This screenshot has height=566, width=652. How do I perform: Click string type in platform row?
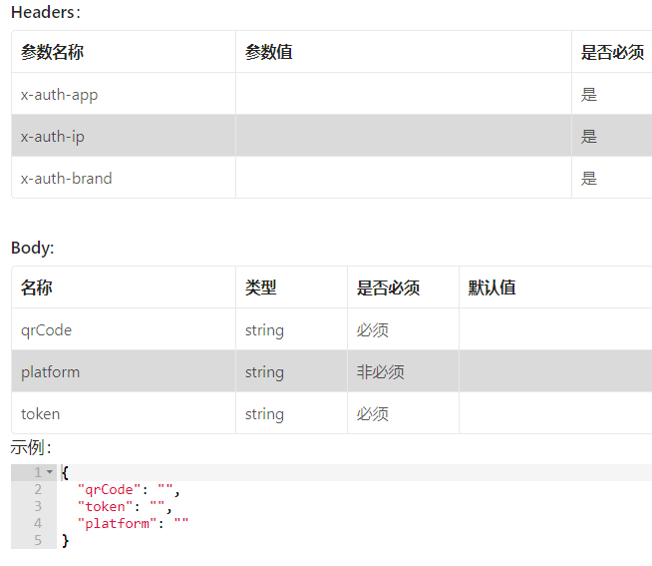coord(264,372)
